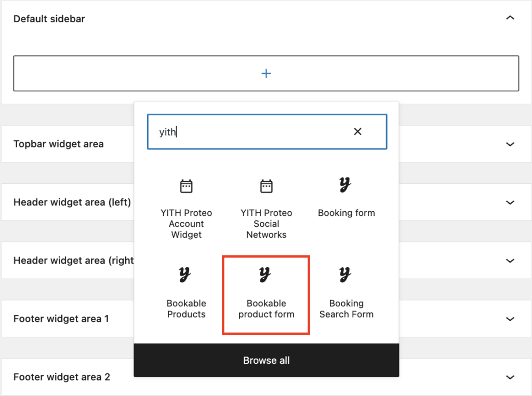Image resolution: width=532 pixels, height=396 pixels.
Task: Expand the Footer widget area 1 chevron
Action: [x=510, y=319]
